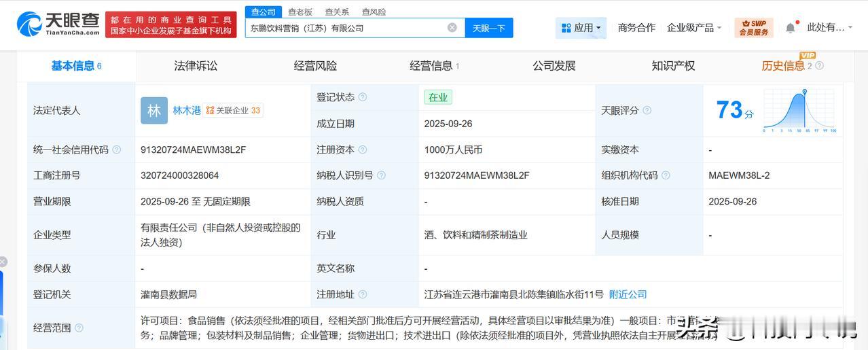Click the help icon beside 统一社会信用代码
868x350 pixels.
pyautogui.click(x=117, y=150)
